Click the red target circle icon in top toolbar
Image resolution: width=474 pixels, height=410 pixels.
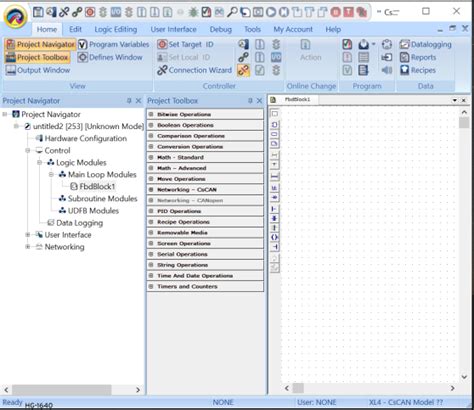coord(90,12)
